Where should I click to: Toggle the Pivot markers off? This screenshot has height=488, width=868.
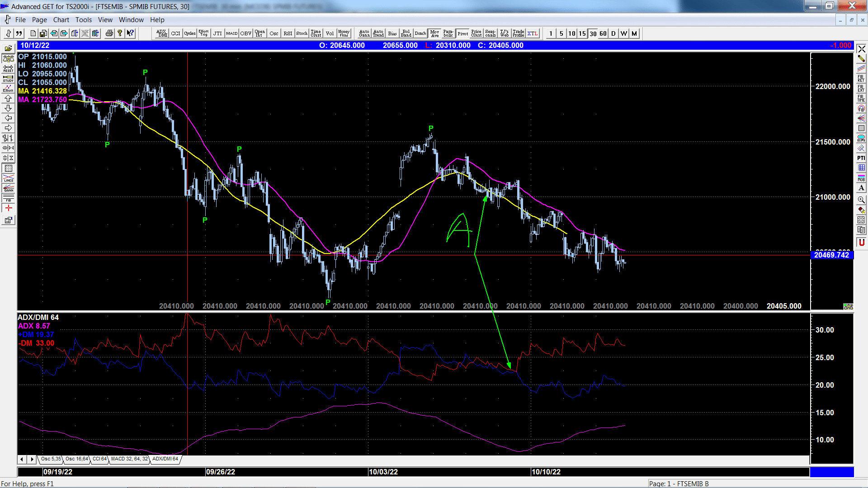click(x=462, y=33)
